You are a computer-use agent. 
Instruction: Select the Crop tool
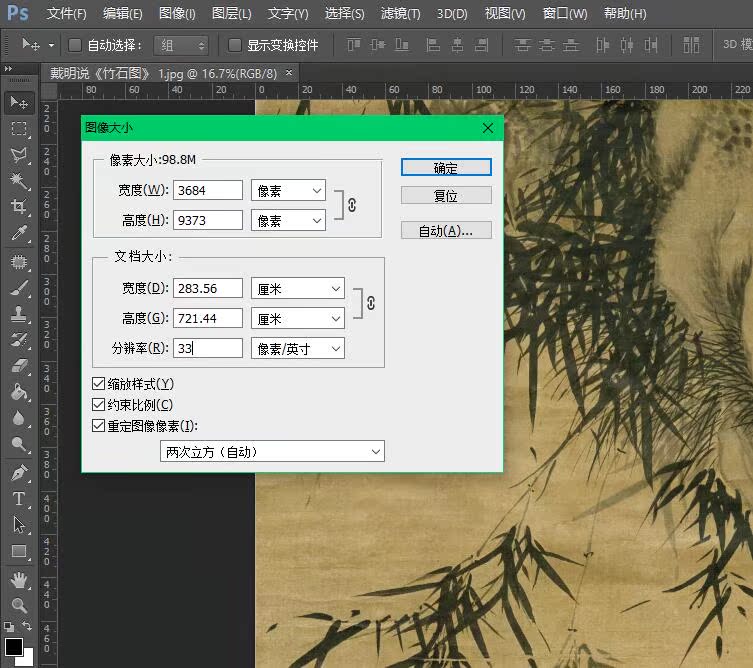19,206
